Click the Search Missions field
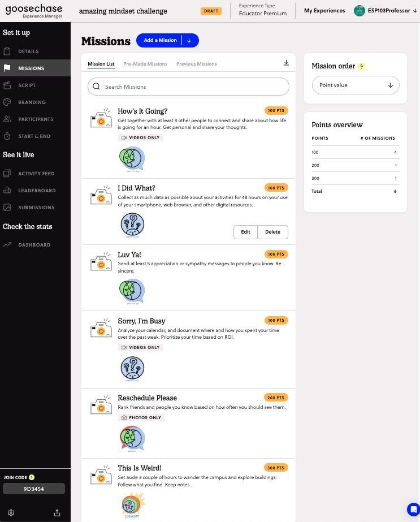The image size is (420, 522). [188, 87]
